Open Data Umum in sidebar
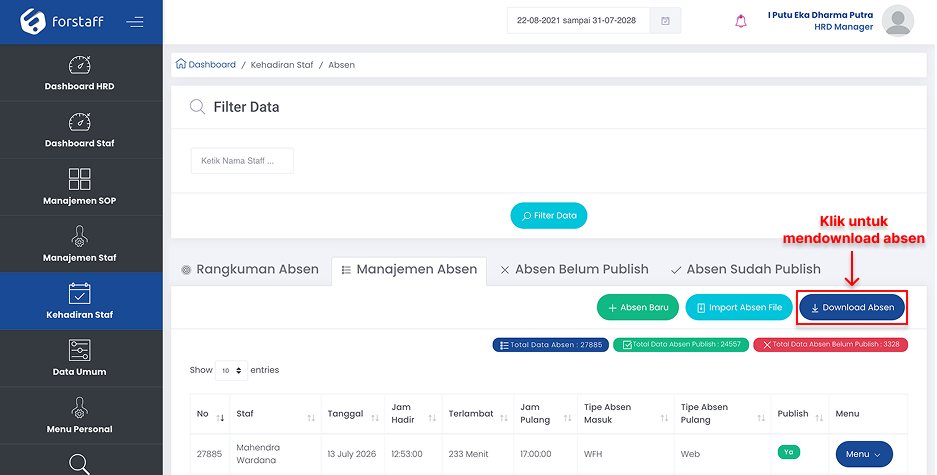Image resolution: width=937 pixels, height=475 pixels. [79, 358]
